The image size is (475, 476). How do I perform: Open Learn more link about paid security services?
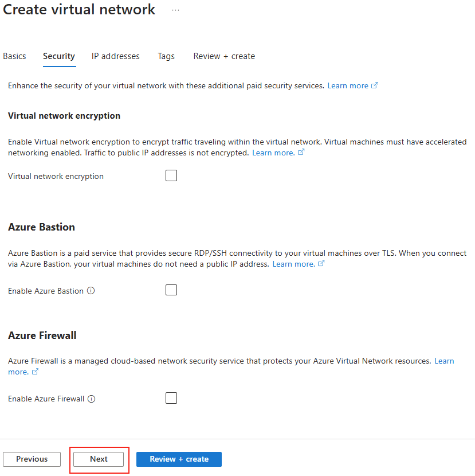348,86
